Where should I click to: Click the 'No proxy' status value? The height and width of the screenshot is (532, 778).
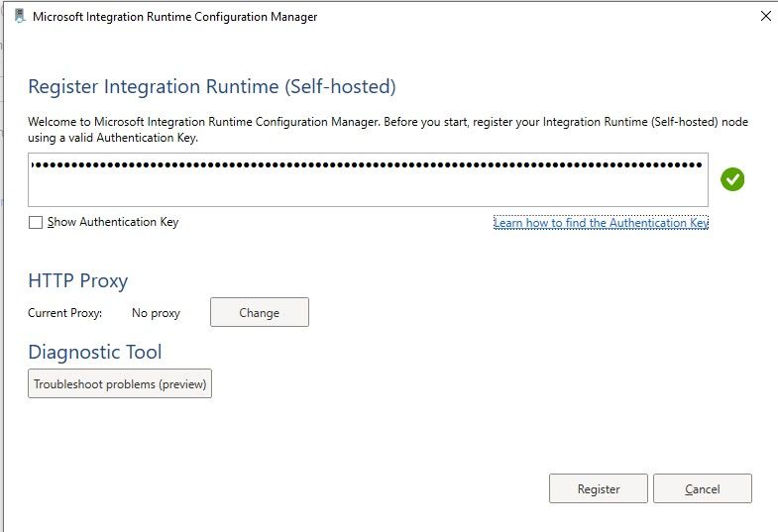point(156,313)
